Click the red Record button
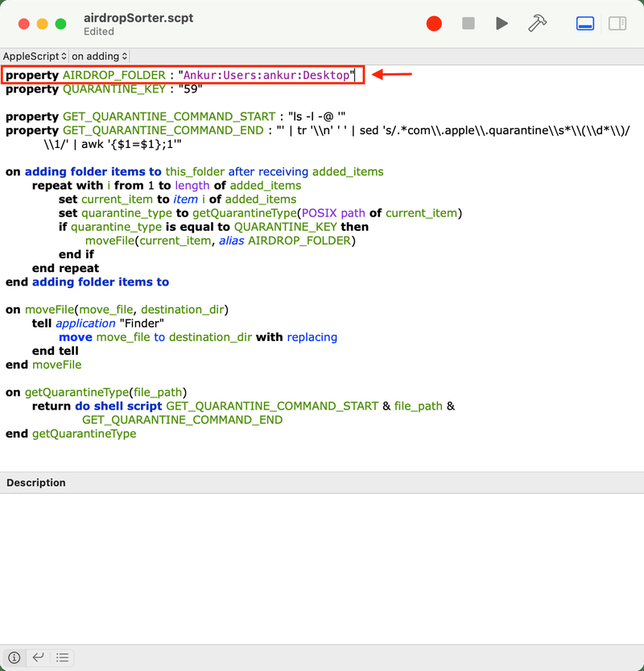Viewport: 644px width, 671px height. (434, 23)
